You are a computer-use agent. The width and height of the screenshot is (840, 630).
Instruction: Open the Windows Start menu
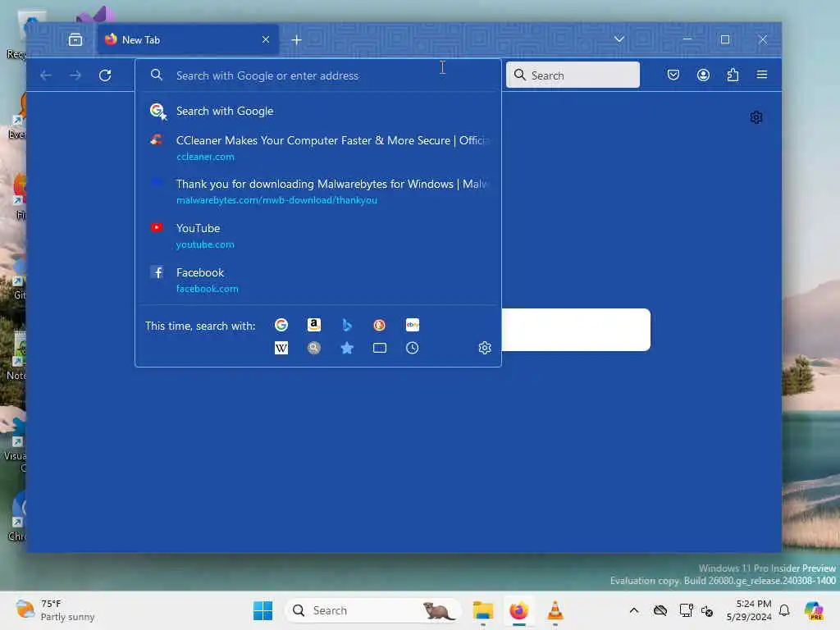click(x=262, y=610)
